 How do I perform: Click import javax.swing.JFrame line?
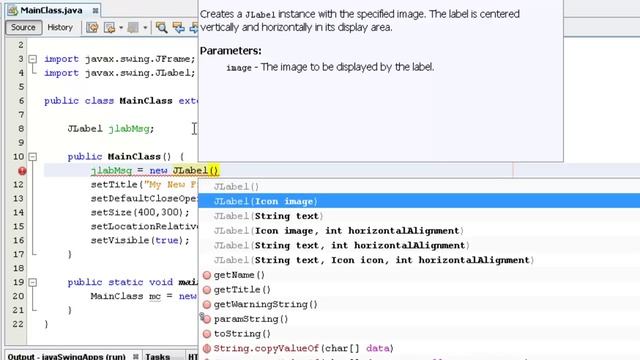coord(120,59)
